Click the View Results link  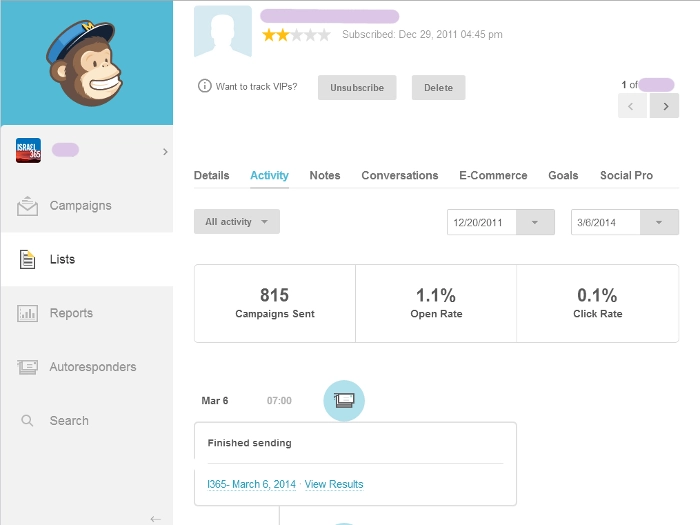(334, 484)
